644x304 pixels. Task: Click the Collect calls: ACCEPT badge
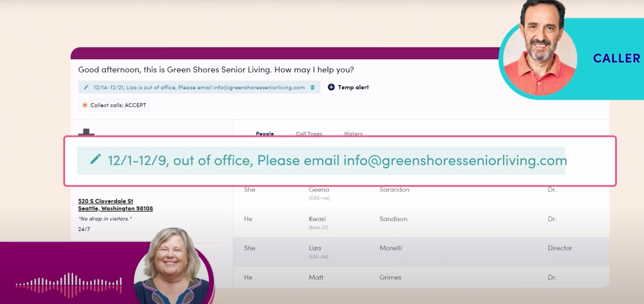click(x=114, y=105)
